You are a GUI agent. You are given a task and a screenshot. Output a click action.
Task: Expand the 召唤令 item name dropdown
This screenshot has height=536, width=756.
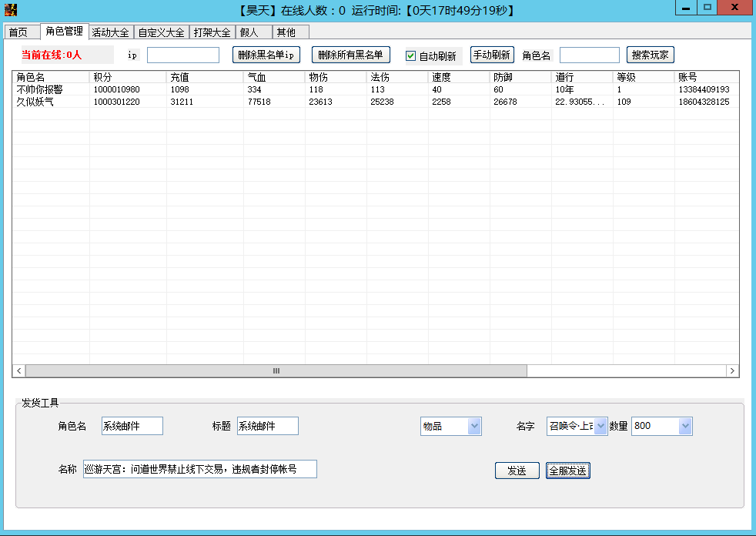[600, 426]
